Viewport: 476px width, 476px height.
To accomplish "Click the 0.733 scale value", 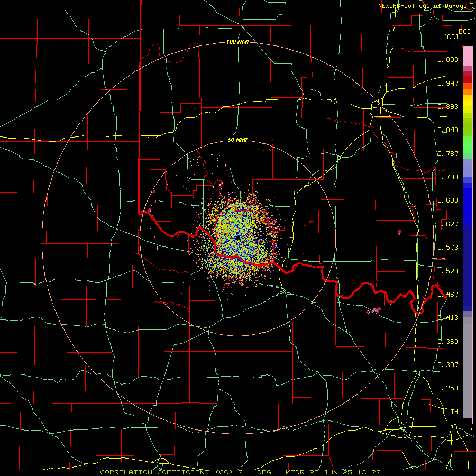I will coord(448,177).
